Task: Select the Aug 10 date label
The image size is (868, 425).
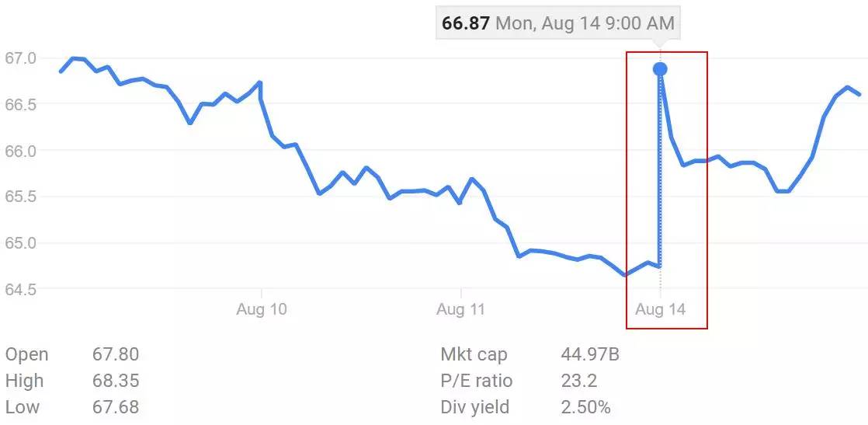Action: pos(262,309)
